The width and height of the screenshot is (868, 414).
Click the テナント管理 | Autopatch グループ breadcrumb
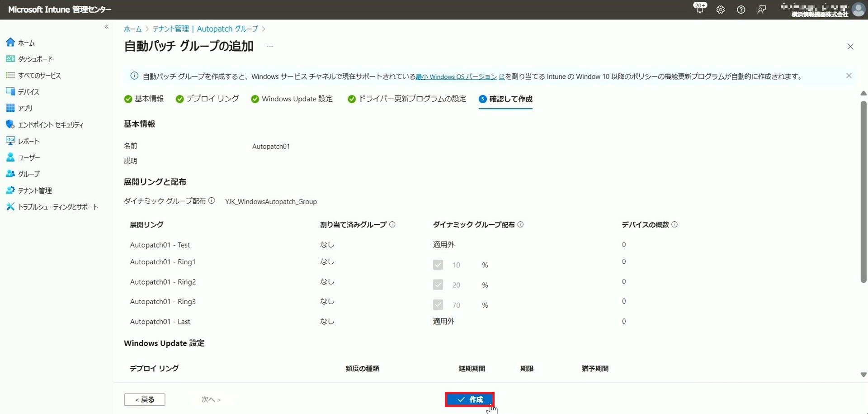point(205,29)
